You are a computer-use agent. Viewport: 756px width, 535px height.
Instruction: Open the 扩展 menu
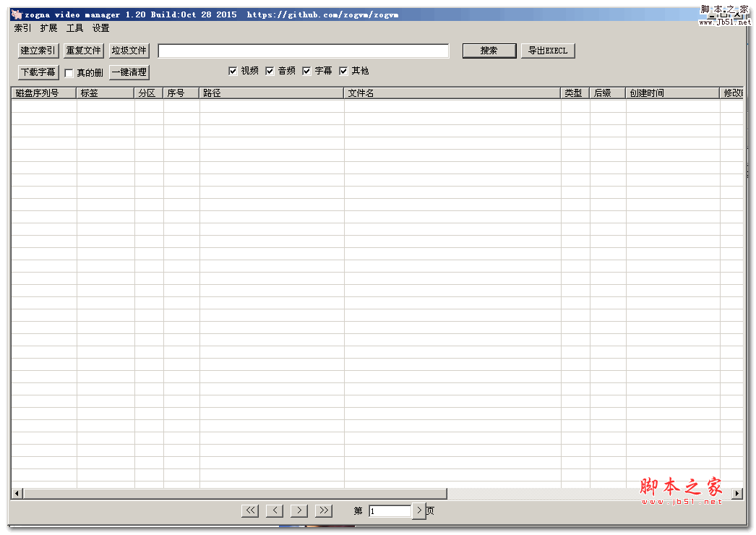click(x=48, y=28)
